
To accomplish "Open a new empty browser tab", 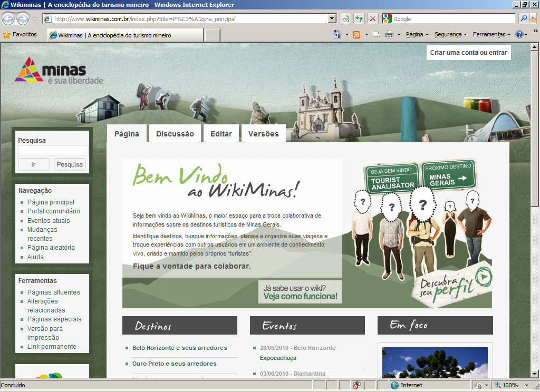I will [x=212, y=35].
